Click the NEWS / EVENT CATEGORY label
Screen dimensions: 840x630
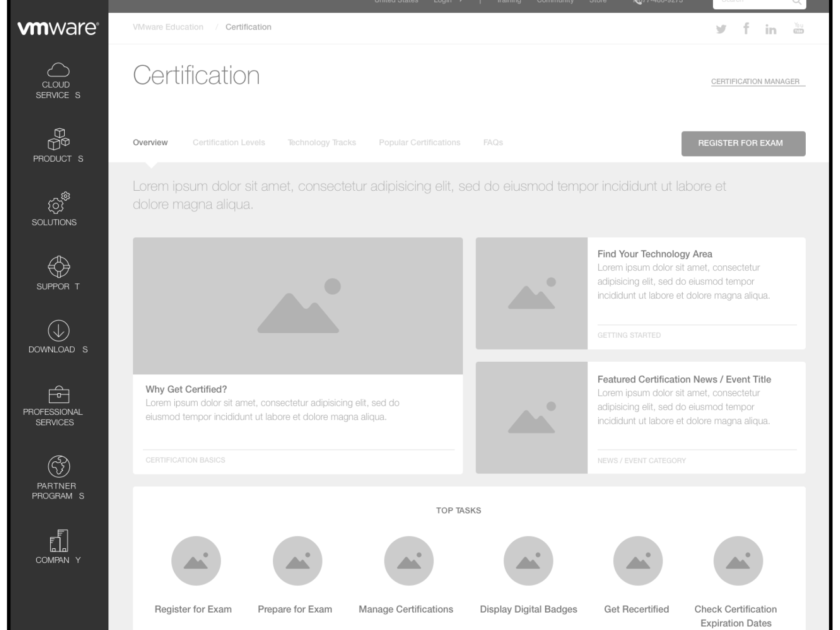click(641, 460)
